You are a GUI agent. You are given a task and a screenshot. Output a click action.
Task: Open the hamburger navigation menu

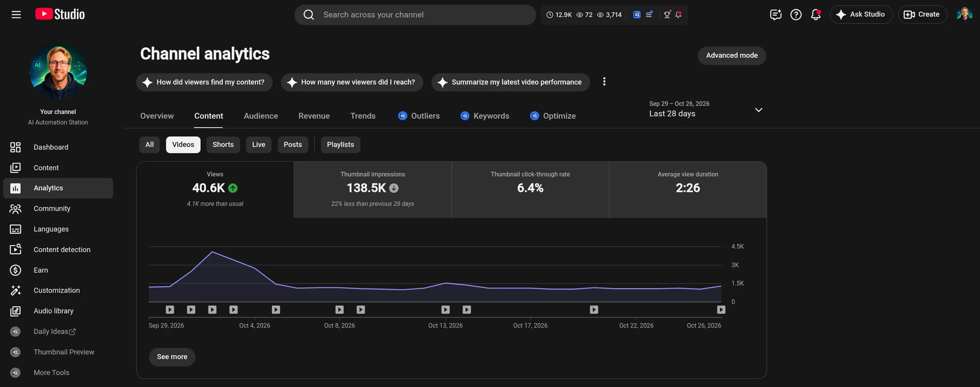16,15
